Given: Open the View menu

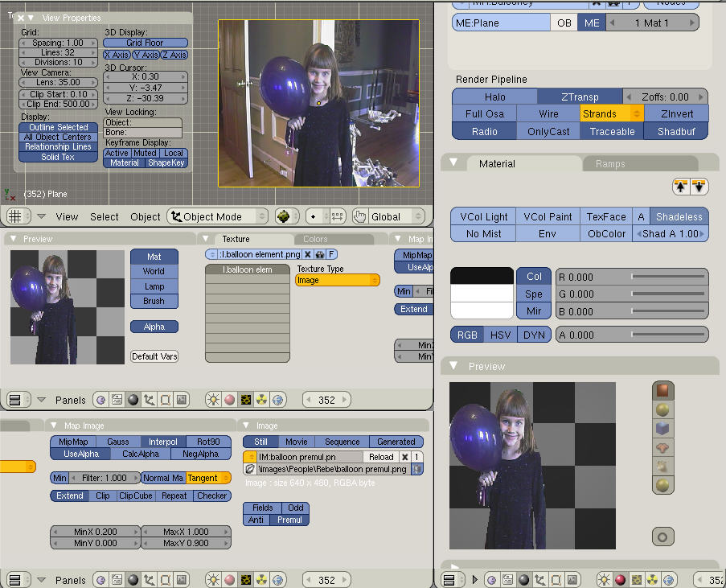Looking at the screenshot, I should click(67, 217).
